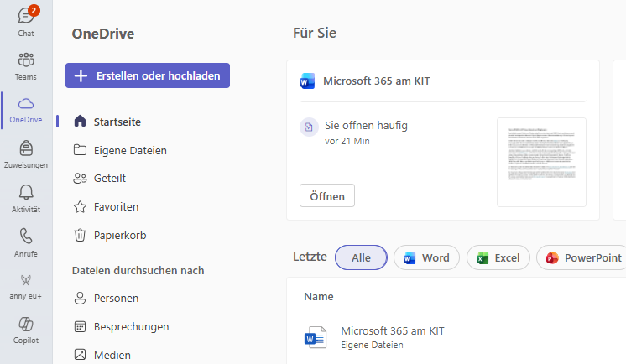
Task: Open the Papierkorb recycle bin
Action: (119, 235)
